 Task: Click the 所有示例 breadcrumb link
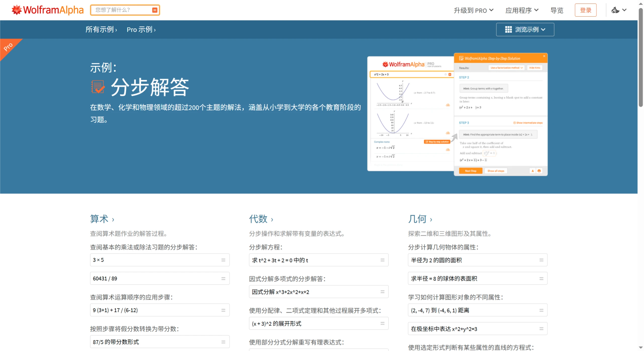pos(101,29)
